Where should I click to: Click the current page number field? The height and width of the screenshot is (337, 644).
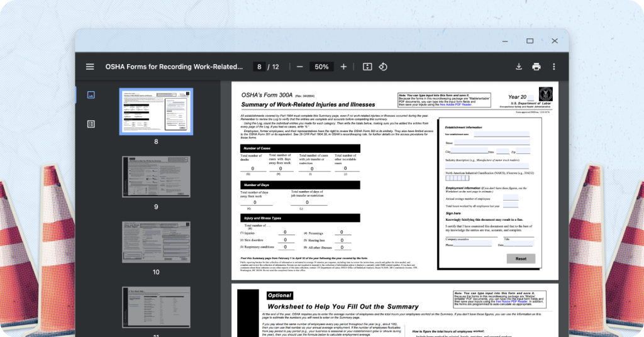pyautogui.click(x=258, y=67)
